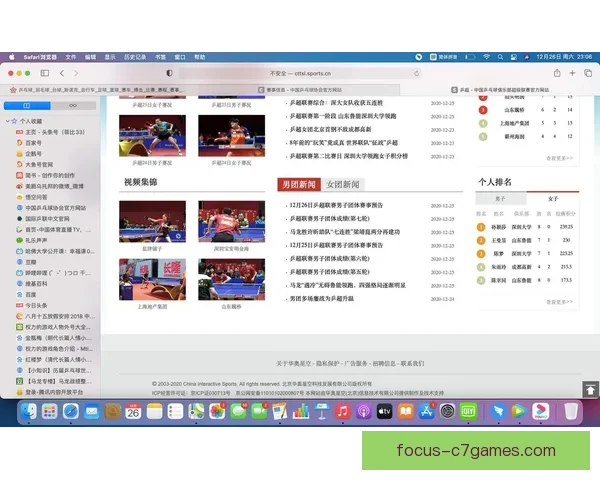Open 12月26日乒超联赛男子团体赛事预告 news link
Viewport: 600px width, 480px height.
336,205
